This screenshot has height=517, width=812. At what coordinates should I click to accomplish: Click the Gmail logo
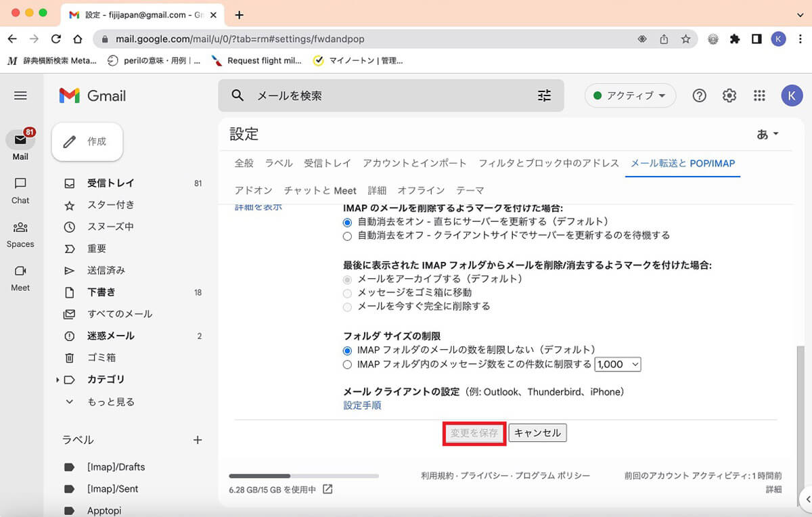click(x=93, y=95)
